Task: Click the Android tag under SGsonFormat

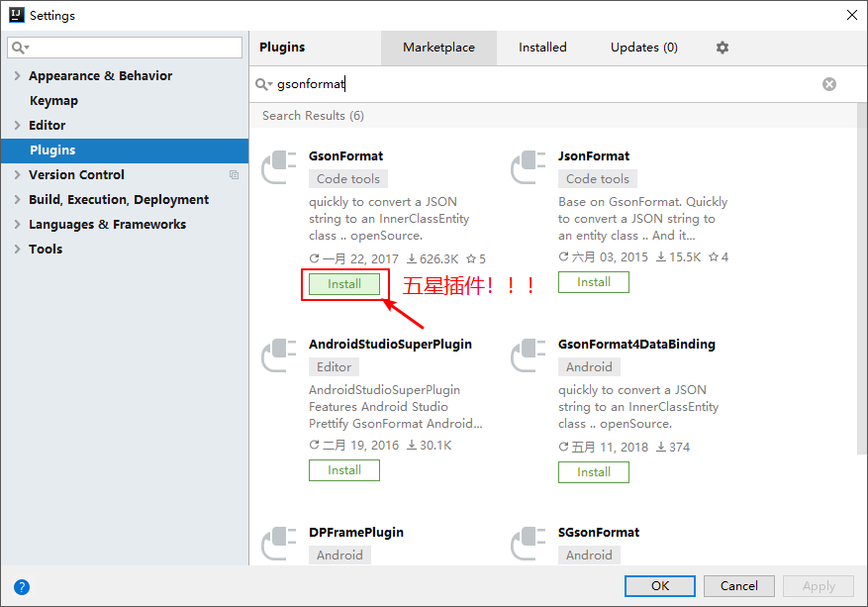Action: pos(589,555)
